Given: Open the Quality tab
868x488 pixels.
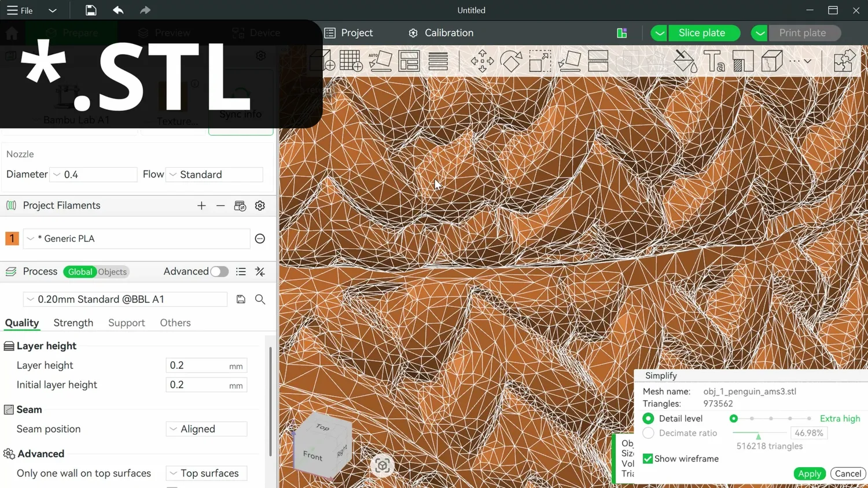Looking at the screenshot, I should coord(22,323).
